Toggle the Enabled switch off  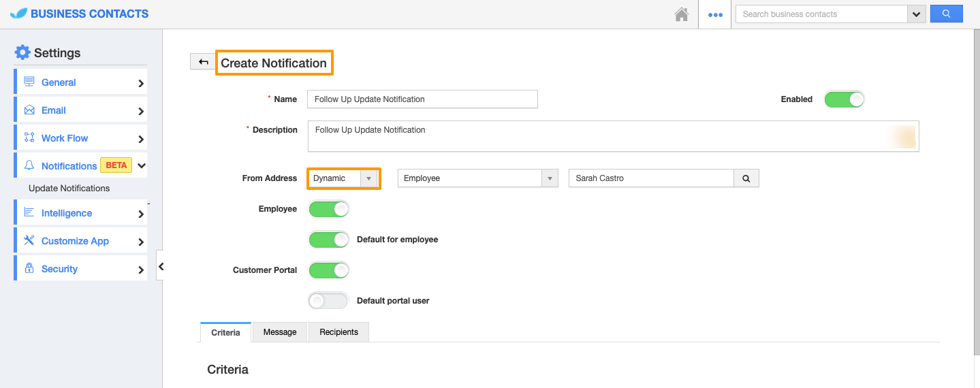(844, 99)
